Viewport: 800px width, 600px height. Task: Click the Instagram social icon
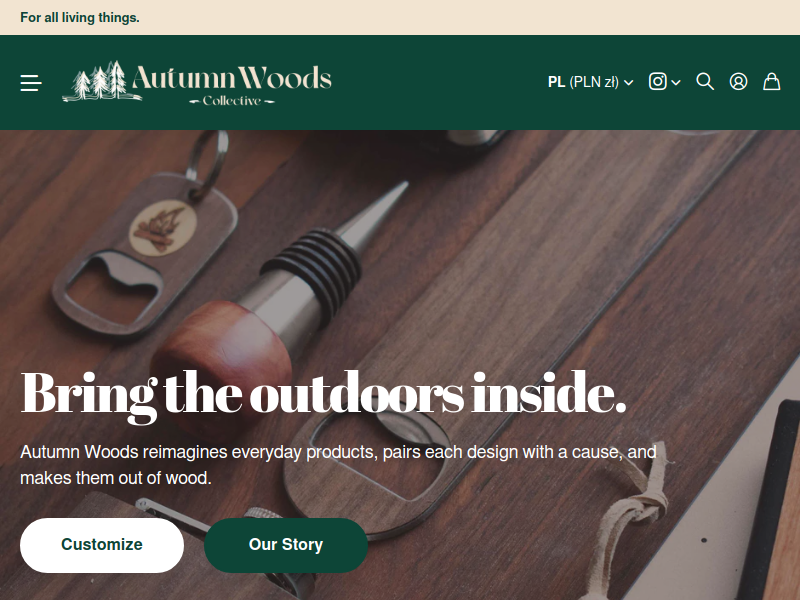click(658, 82)
